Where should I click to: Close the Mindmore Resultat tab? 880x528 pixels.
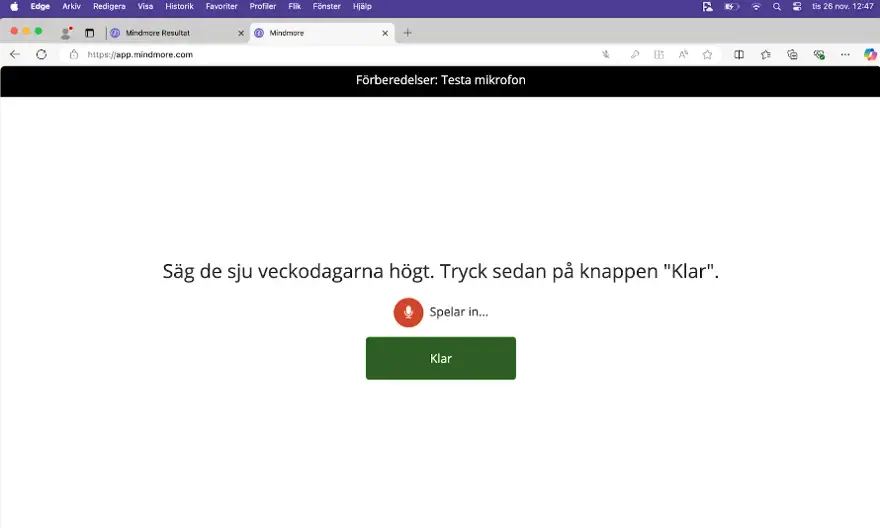pyautogui.click(x=241, y=33)
